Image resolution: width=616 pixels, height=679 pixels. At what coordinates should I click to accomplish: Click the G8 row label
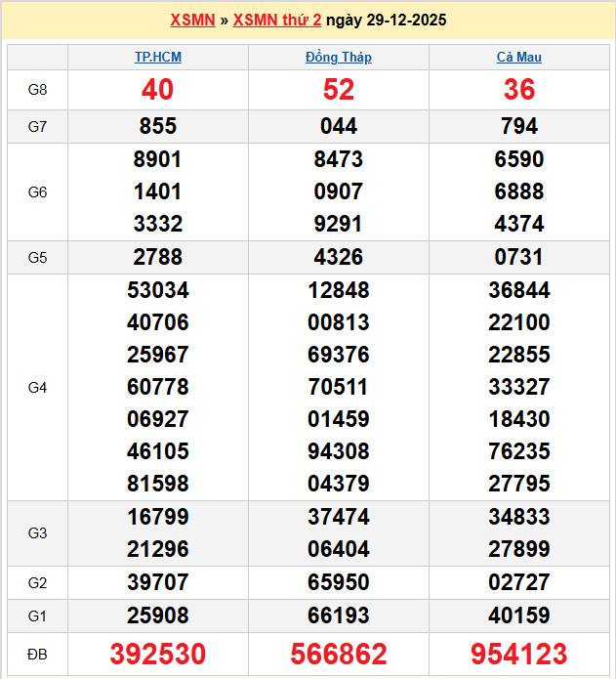tap(37, 90)
